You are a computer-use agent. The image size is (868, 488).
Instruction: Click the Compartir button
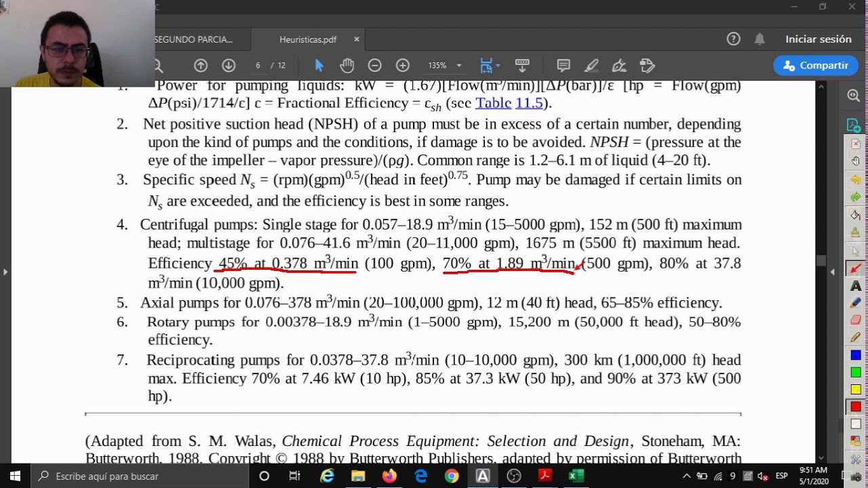click(816, 66)
